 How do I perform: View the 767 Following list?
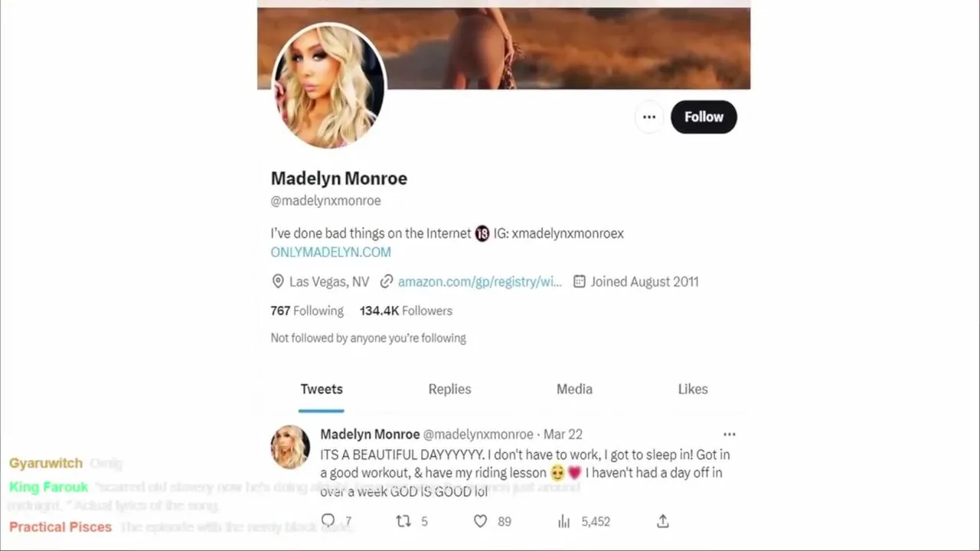(x=307, y=311)
